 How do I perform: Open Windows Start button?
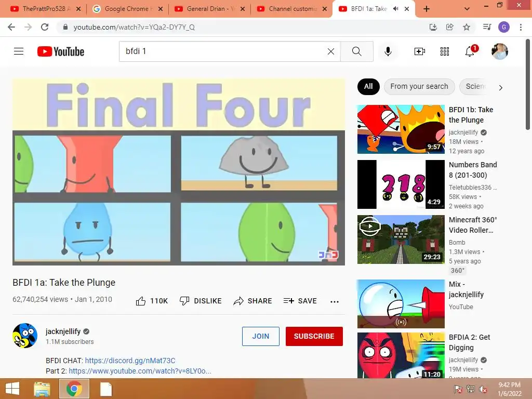[x=12, y=389]
